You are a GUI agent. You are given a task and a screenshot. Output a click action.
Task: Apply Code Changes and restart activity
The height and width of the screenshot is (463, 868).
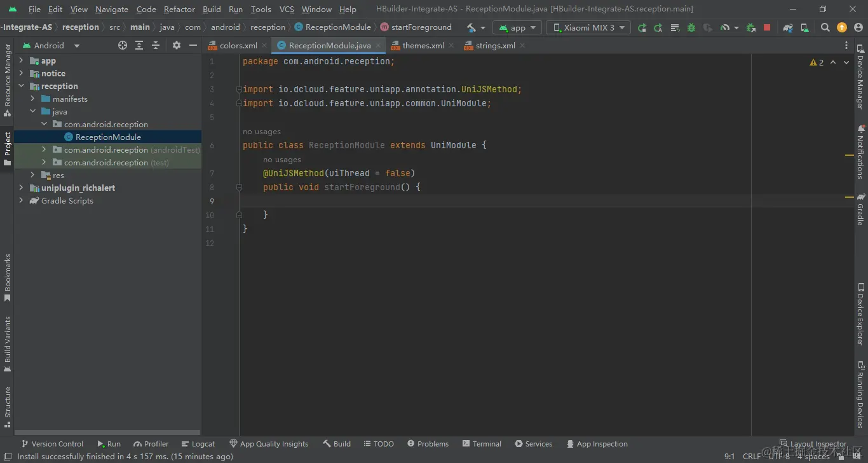[x=658, y=27]
